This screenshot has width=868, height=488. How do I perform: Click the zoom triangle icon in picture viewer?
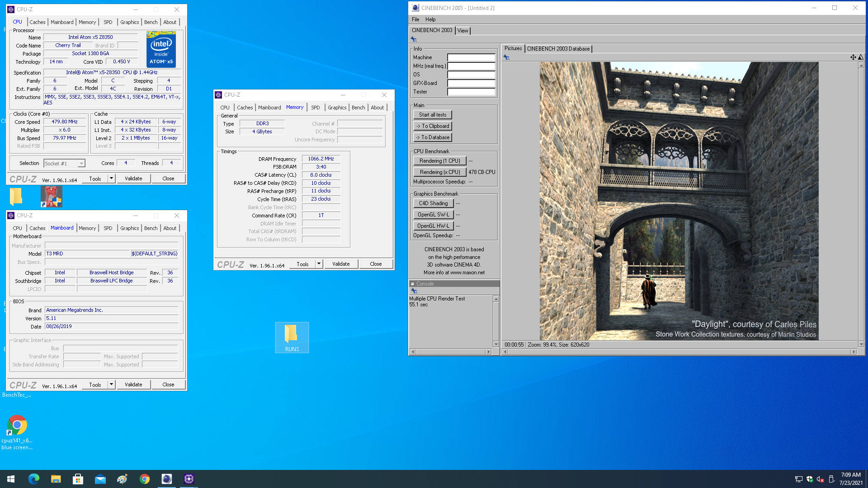[861, 57]
